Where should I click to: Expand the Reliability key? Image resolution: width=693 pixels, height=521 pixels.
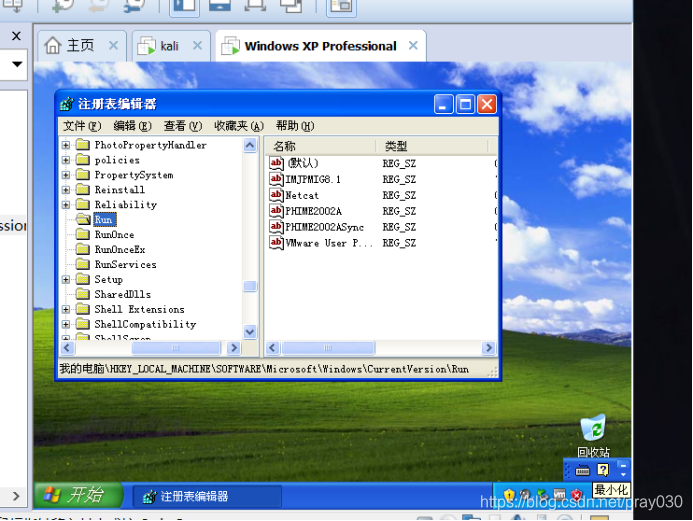tap(66, 205)
